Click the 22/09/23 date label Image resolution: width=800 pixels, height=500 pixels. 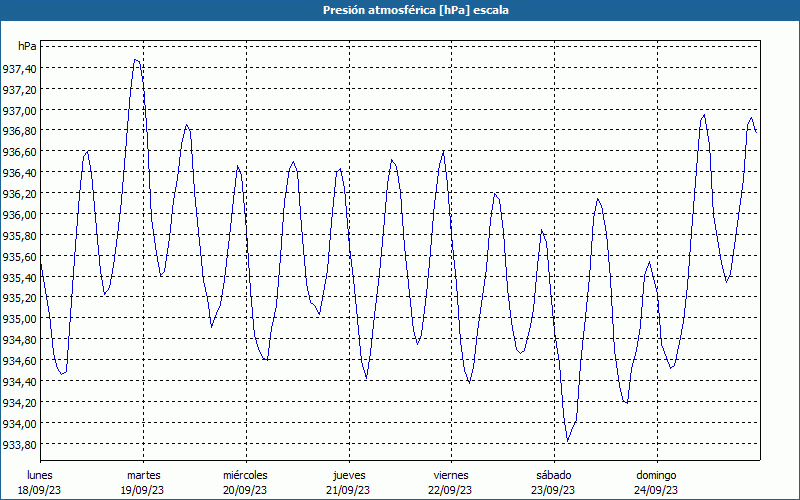click(451, 490)
